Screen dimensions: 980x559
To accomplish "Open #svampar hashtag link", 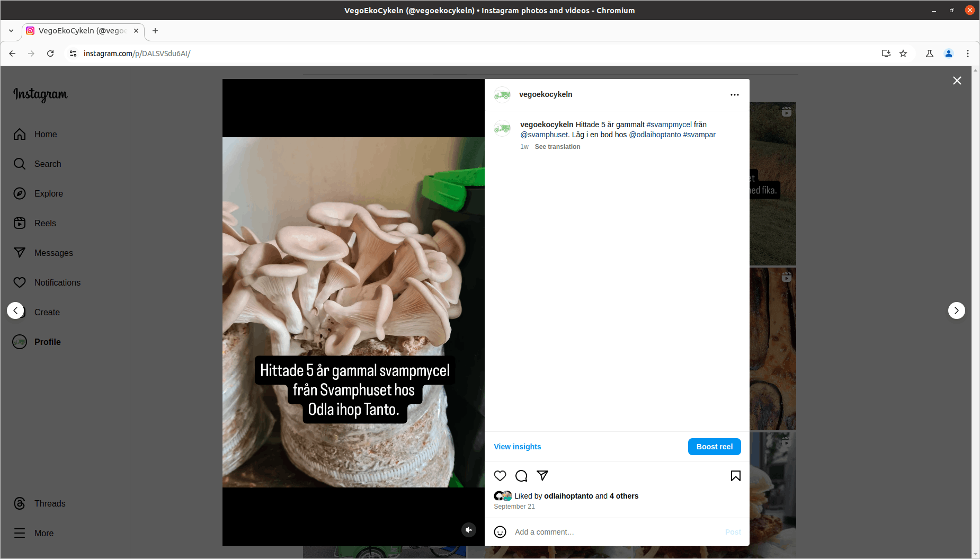I will 699,135.
